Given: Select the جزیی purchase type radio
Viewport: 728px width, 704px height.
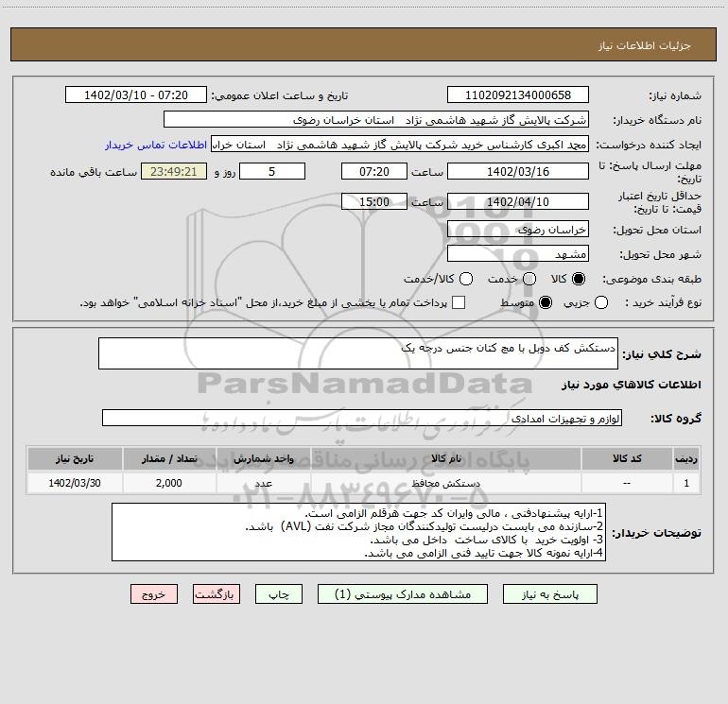Looking at the screenshot, I should tap(600, 302).
